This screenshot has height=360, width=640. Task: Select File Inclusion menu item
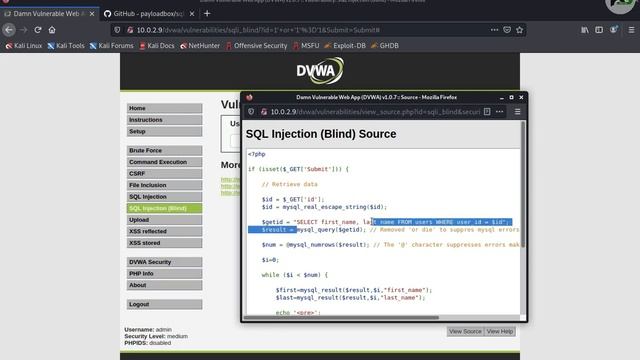click(164, 185)
